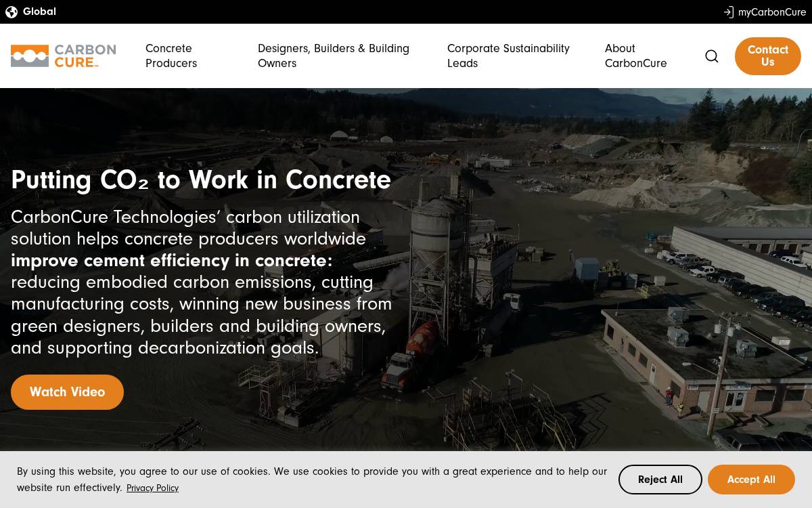Open Designers, Builders & Building Owners menu
The height and width of the screenshot is (508, 812).
click(x=334, y=56)
